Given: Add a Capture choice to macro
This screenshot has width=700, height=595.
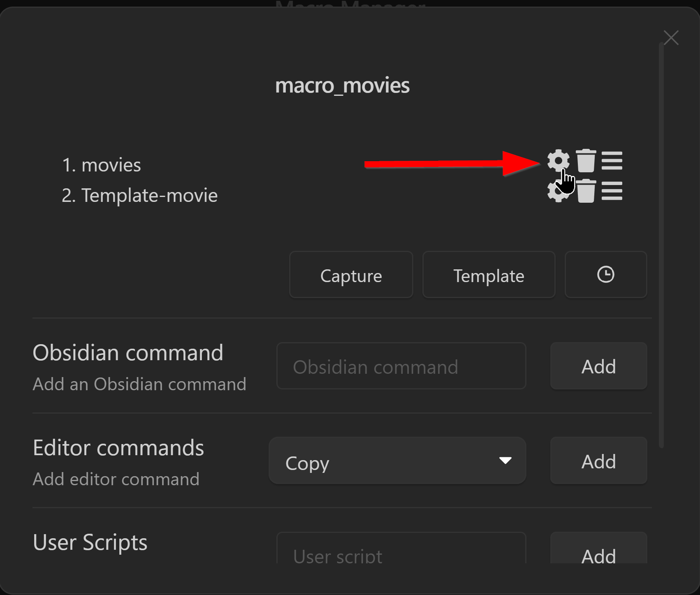Looking at the screenshot, I should click(351, 275).
